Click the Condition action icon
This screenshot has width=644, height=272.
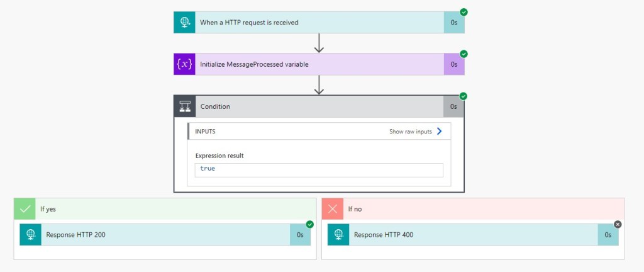(184, 106)
